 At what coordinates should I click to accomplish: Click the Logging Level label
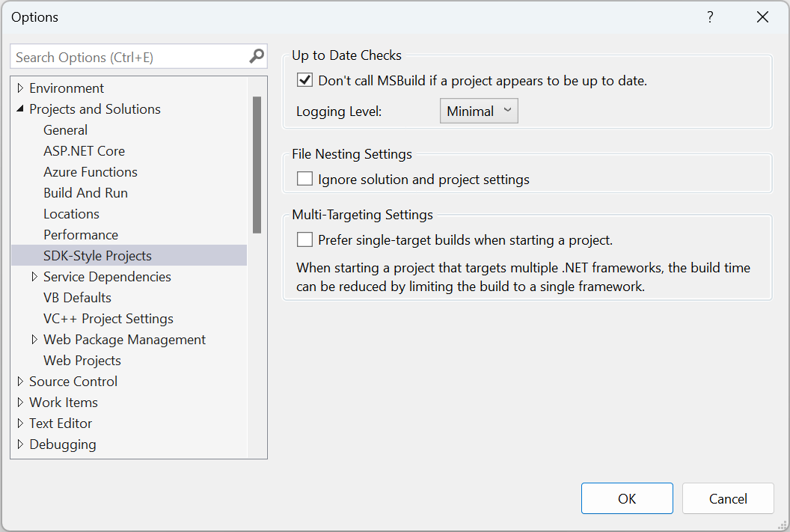[339, 111]
